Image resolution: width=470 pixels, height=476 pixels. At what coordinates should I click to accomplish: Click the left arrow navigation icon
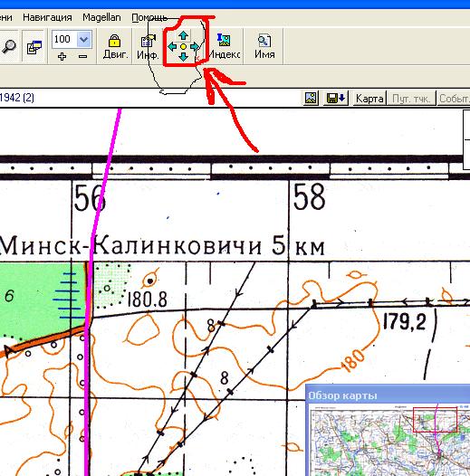click(172, 47)
